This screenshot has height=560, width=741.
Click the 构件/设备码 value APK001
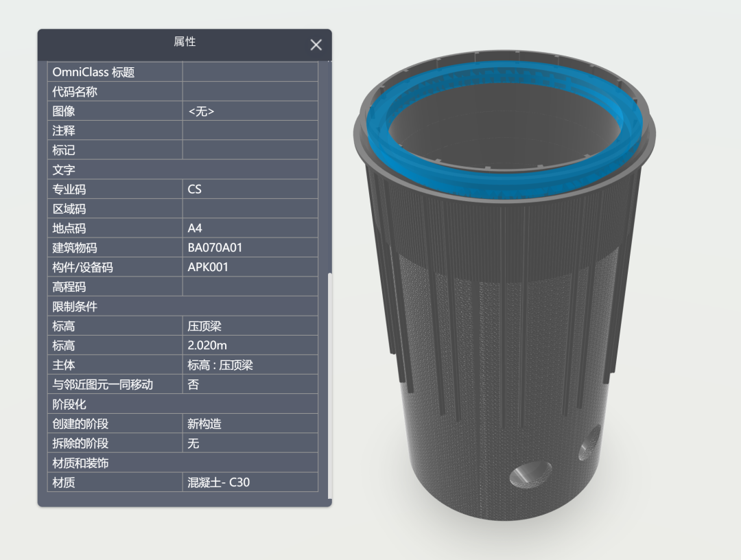tap(208, 267)
